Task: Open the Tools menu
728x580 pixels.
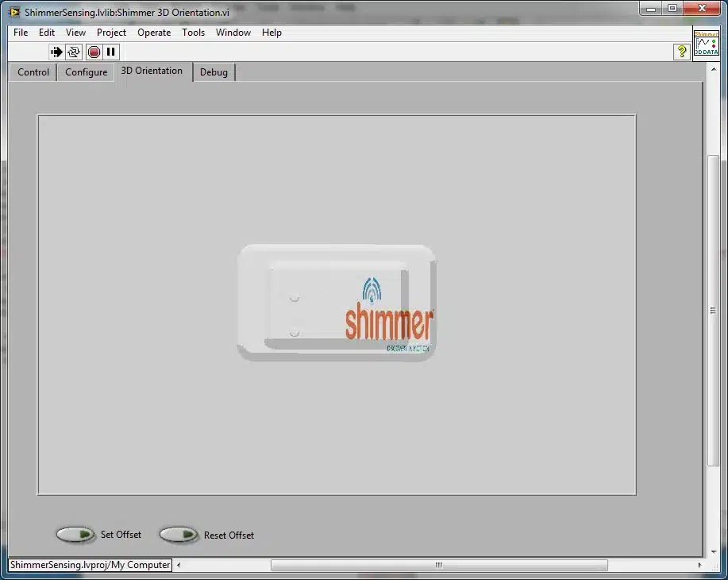Action: point(193,33)
